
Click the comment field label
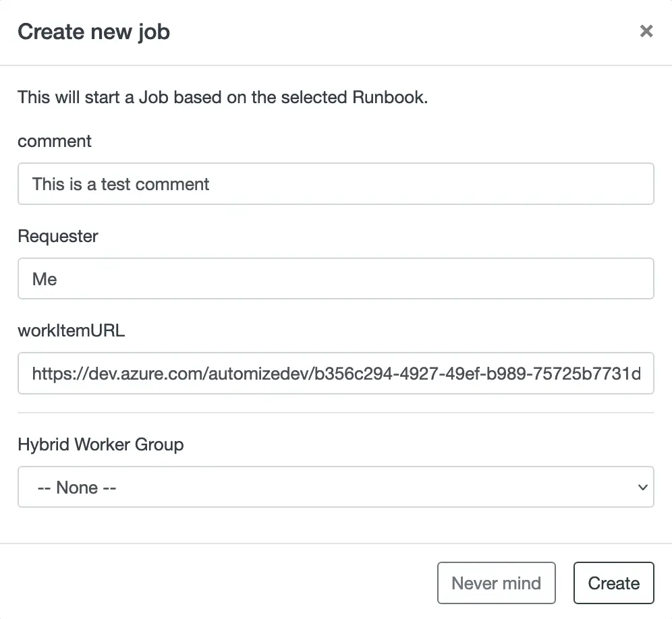coord(54,141)
